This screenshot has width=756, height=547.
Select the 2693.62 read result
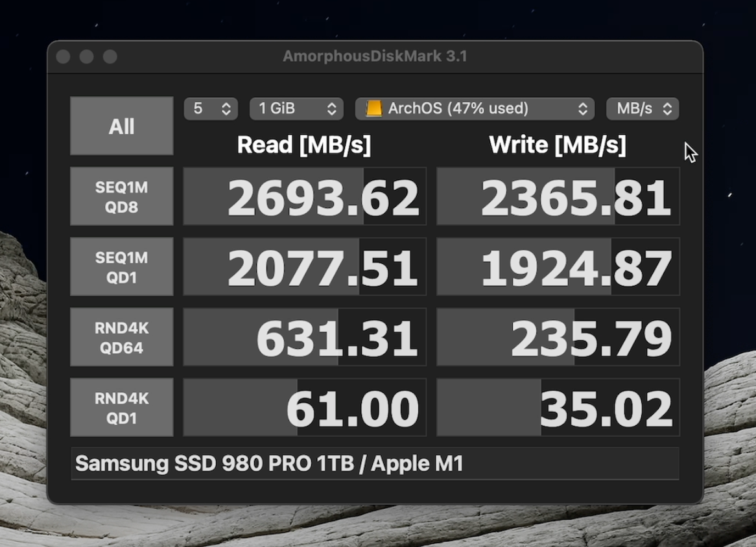305,196
